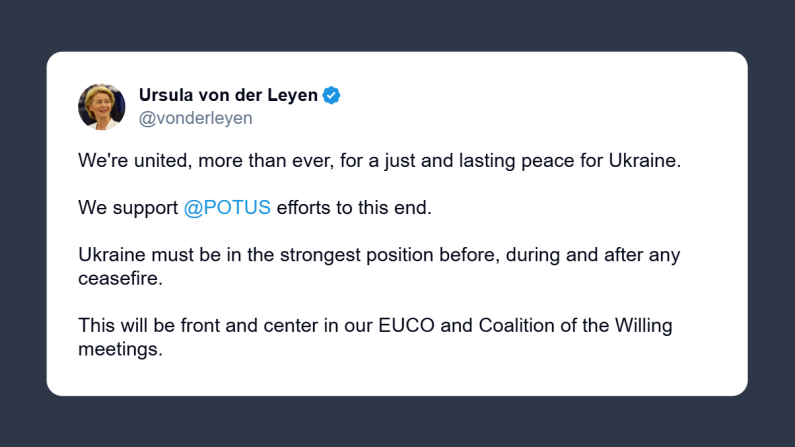Follow the @POTUS mention link
795x447 pixels.
(x=228, y=207)
